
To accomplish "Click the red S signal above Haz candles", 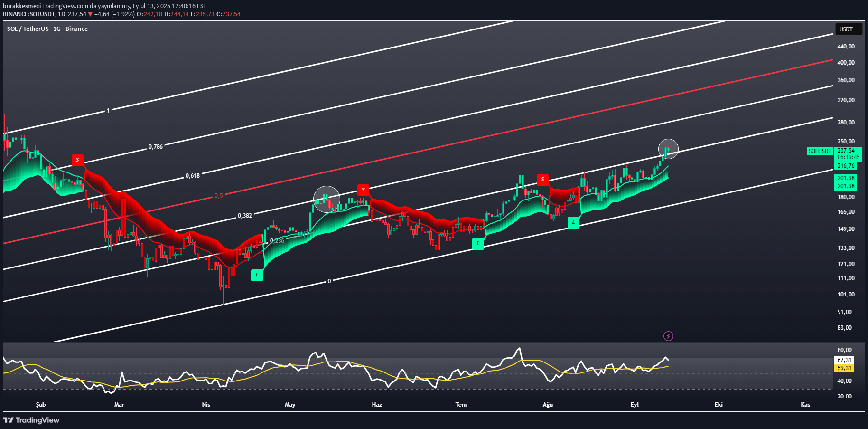I will coord(363,190).
